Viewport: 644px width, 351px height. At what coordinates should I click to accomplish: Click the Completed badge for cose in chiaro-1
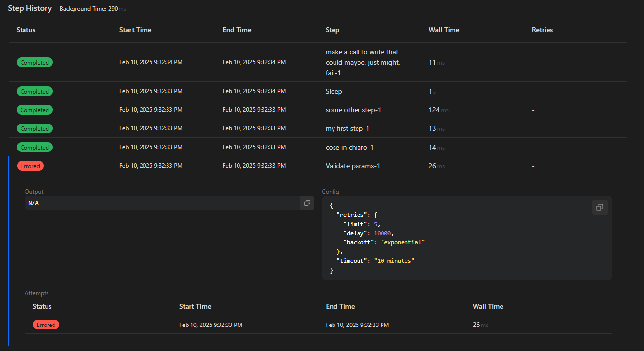click(x=34, y=148)
